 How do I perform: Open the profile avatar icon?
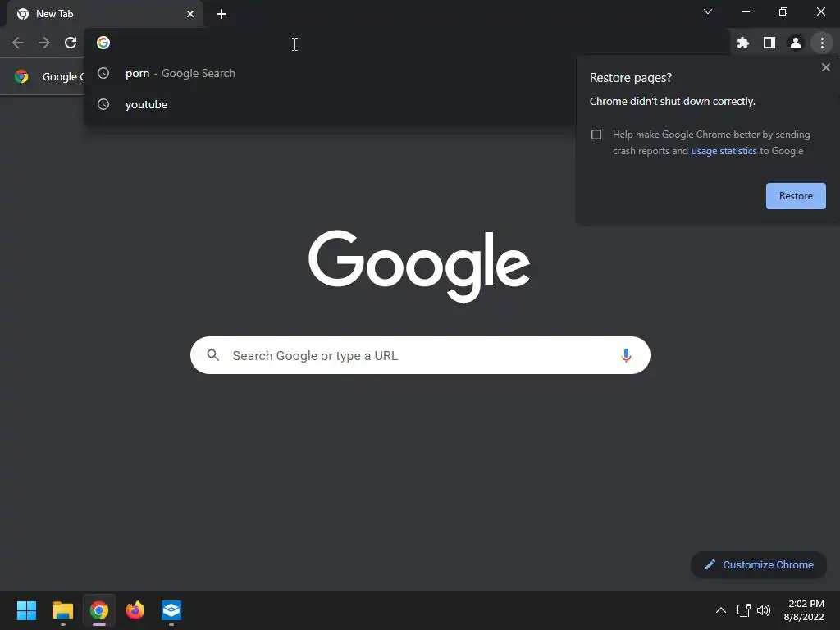tap(796, 43)
